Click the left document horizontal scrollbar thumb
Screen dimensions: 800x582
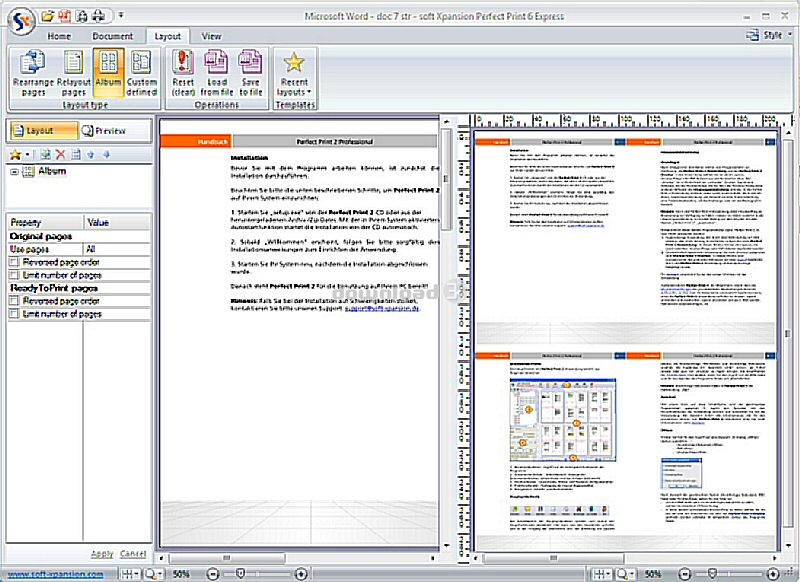pyautogui.click(x=227, y=559)
